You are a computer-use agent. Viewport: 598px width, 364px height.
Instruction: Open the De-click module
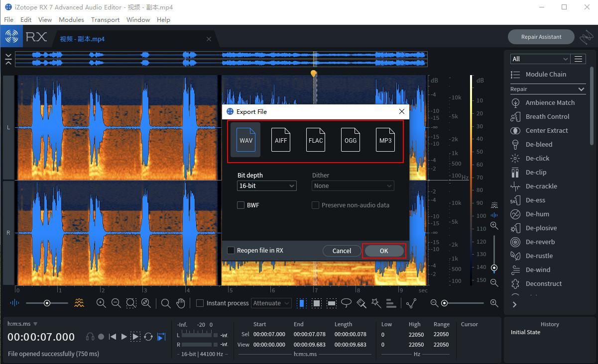click(x=531, y=158)
